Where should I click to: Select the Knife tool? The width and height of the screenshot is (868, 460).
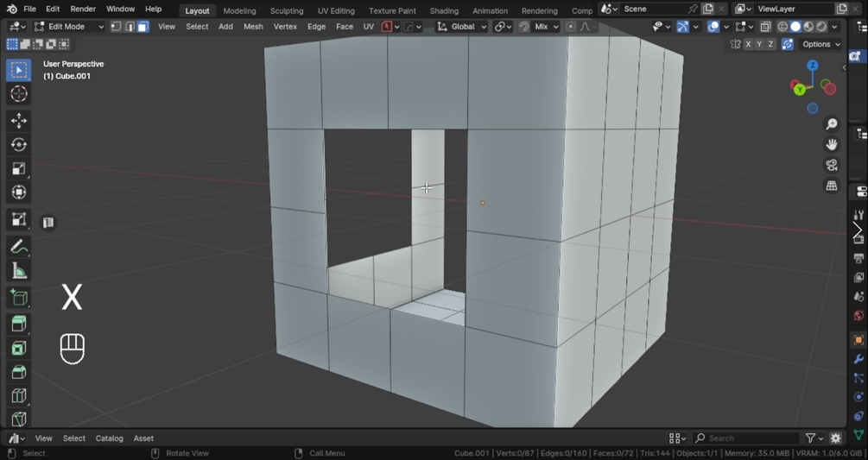click(19, 419)
